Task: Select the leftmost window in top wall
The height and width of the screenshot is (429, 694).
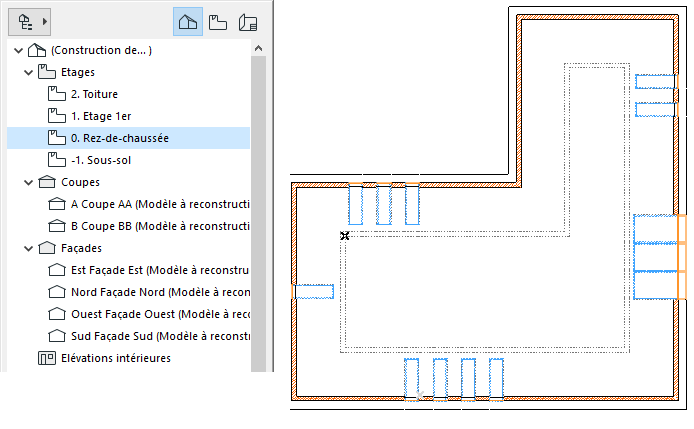Action: [355, 205]
